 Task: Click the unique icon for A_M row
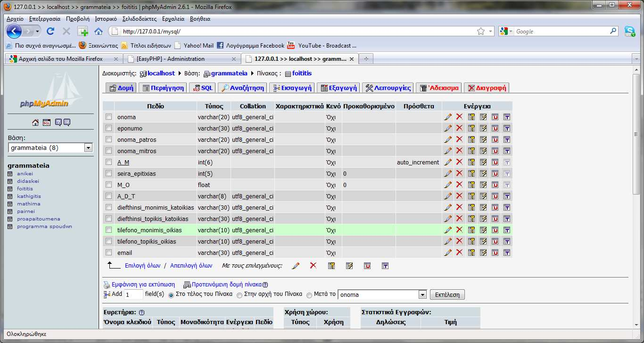495,162
